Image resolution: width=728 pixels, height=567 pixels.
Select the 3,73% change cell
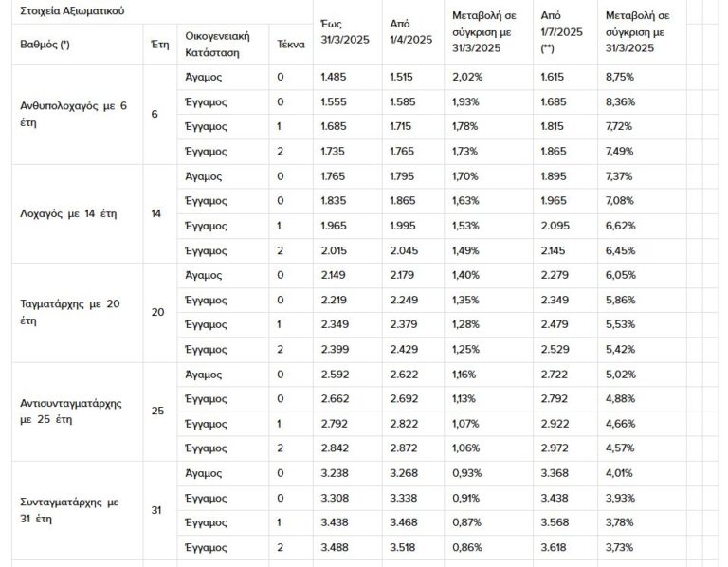(619, 547)
